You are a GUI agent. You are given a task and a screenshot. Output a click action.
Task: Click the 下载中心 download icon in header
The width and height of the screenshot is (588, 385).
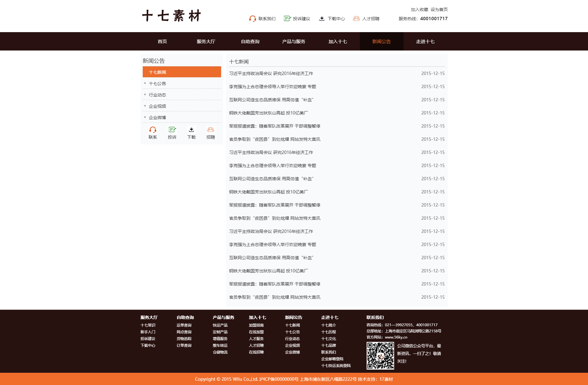click(x=322, y=19)
